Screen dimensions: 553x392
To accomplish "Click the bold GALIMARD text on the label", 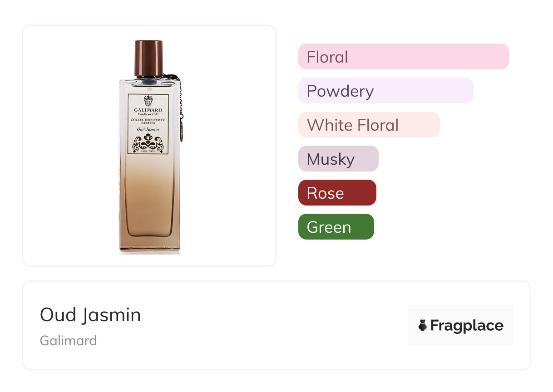I will pos(148,110).
